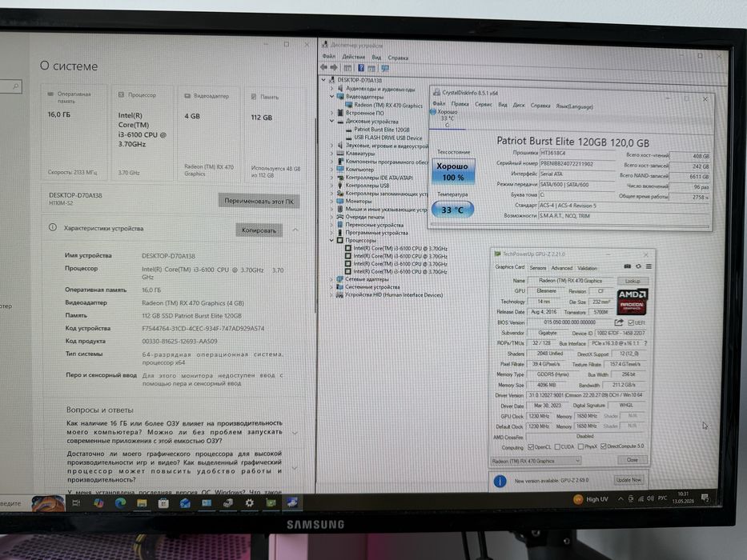Screen dimensions: 747x560
Task: Switch to the Sensors tab in GPU-Z
Action: tap(538, 268)
